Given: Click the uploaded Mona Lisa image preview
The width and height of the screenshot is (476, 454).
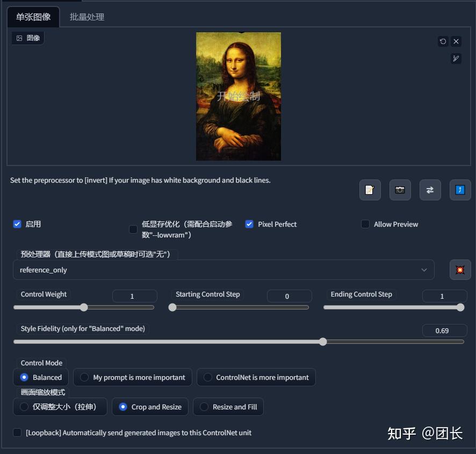Looking at the screenshot, I should click(x=238, y=96).
